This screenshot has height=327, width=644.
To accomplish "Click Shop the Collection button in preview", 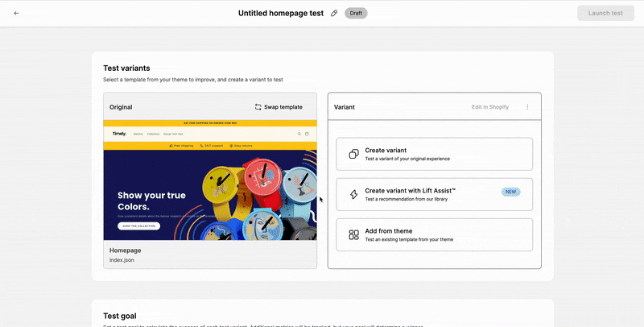I will pos(138,226).
